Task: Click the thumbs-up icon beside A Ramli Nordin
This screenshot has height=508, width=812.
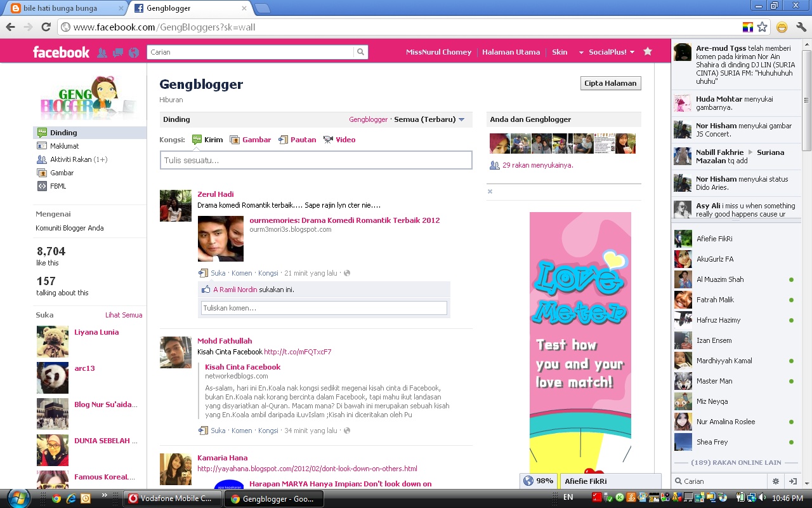Action: [x=206, y=290]
